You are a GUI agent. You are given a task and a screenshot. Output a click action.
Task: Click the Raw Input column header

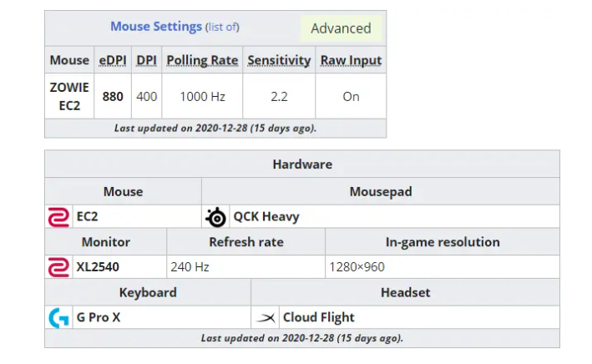[x=351, y=60]
